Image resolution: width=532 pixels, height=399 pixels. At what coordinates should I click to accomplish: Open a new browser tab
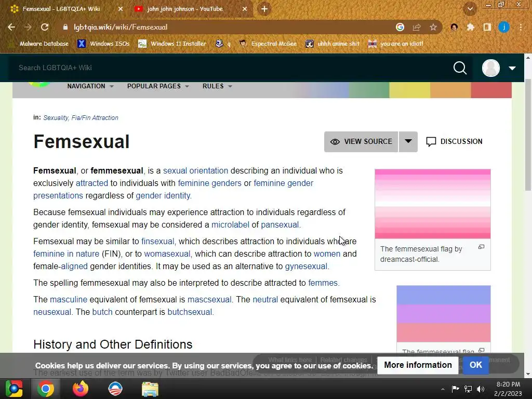tap(264, 9)
